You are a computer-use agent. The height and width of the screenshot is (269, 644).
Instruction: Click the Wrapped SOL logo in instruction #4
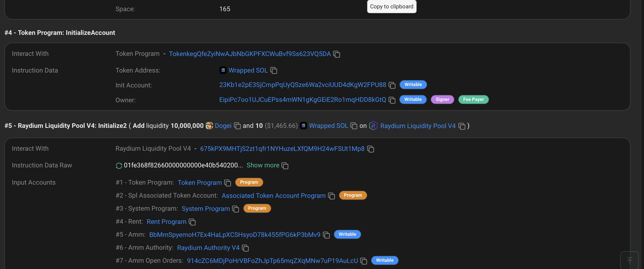coord(223,70)
